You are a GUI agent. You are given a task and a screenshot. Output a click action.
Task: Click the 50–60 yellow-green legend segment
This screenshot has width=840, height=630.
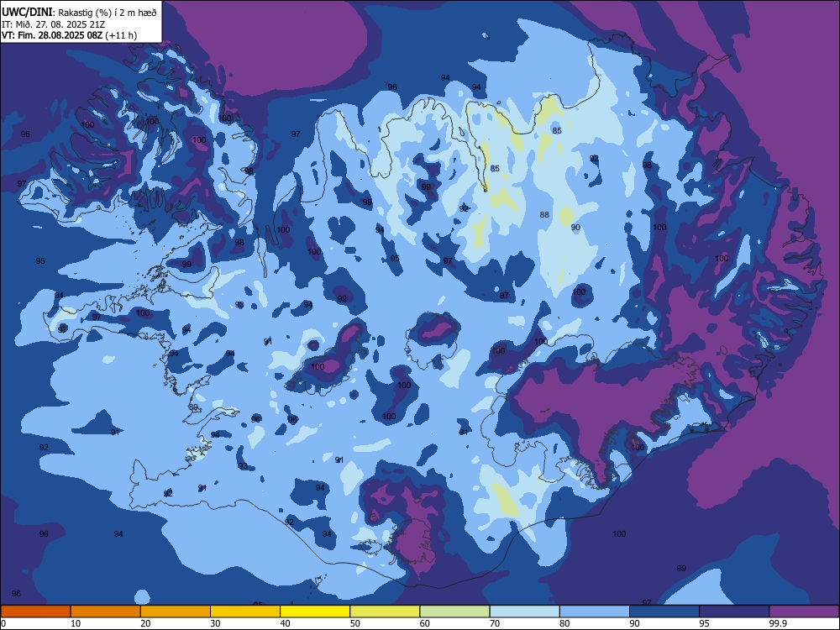coord(385,612)
